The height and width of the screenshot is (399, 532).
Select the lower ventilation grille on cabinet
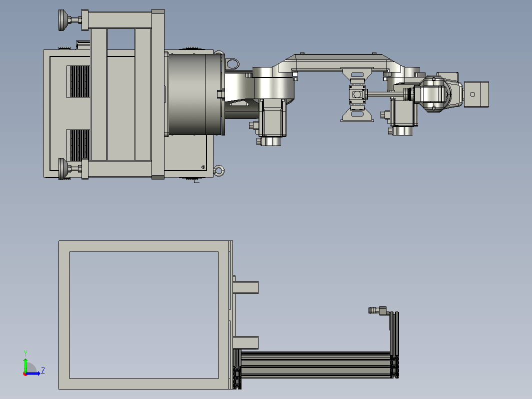point(79,145)
